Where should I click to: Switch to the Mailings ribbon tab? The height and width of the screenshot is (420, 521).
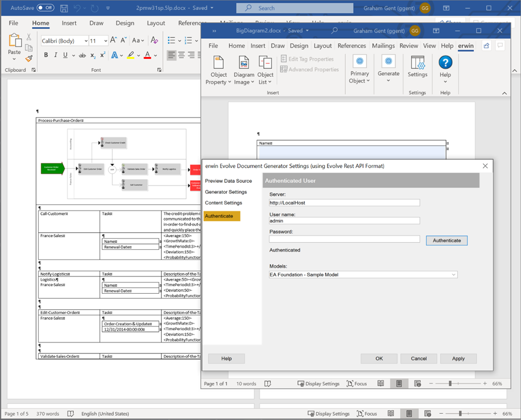click(x=384, y=46)
